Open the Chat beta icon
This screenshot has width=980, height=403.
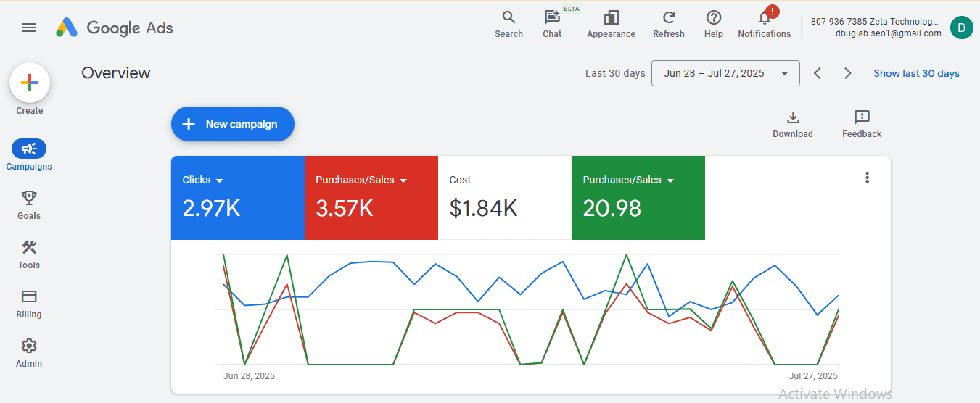552,18
